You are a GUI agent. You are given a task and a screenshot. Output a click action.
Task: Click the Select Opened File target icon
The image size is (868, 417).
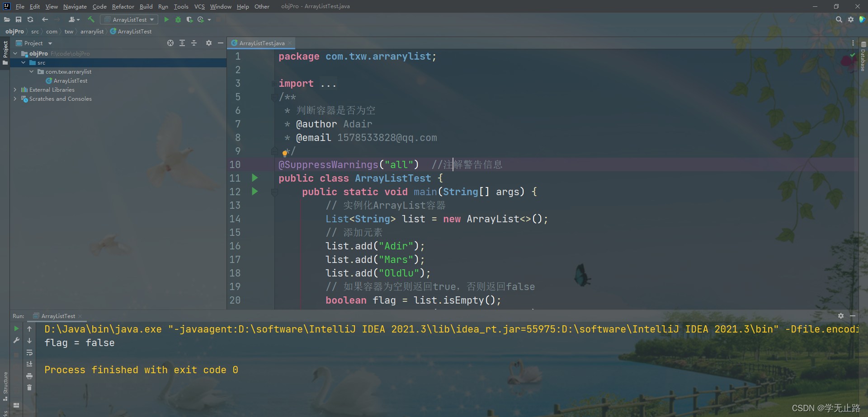coord(170,43)
